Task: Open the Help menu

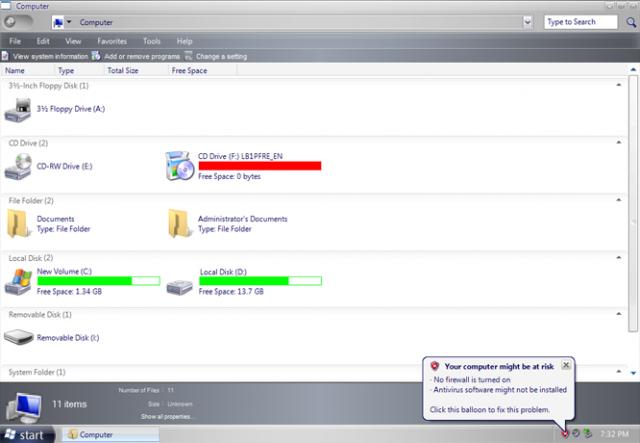Action: click(184, 41)
